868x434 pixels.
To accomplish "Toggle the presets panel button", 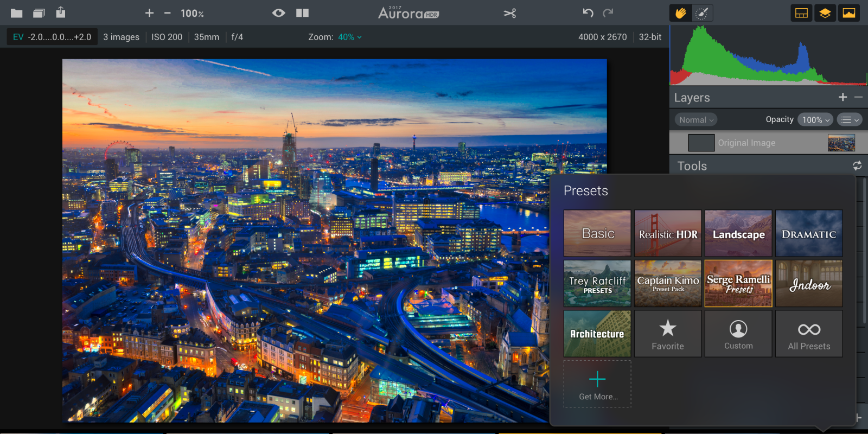I will [801, 13].
